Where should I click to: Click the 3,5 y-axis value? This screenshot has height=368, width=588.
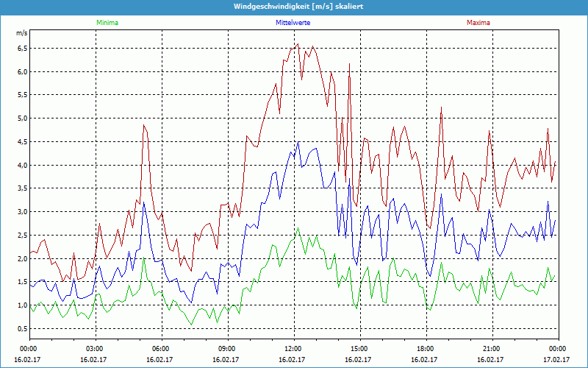[x=24, y=188]
